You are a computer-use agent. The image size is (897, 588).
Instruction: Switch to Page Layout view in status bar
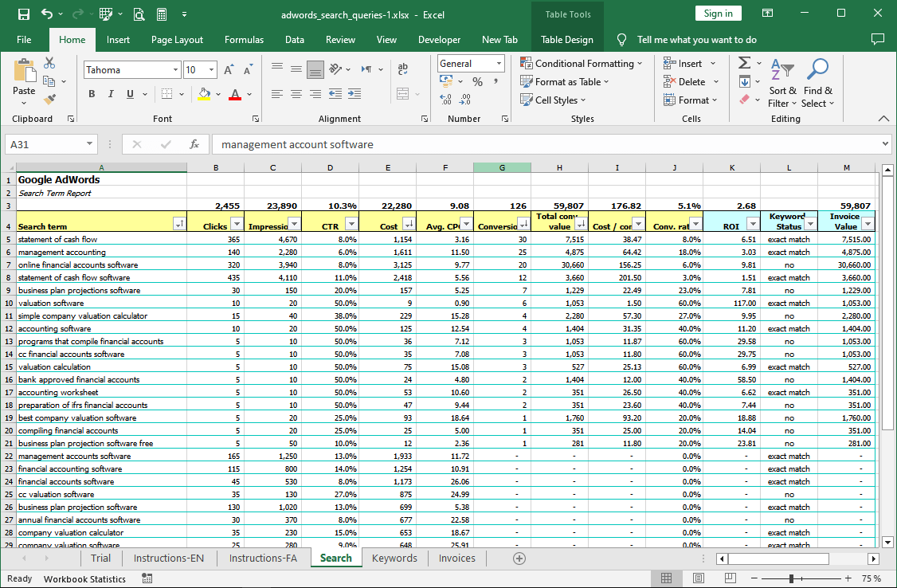click(x=699, y=578)
